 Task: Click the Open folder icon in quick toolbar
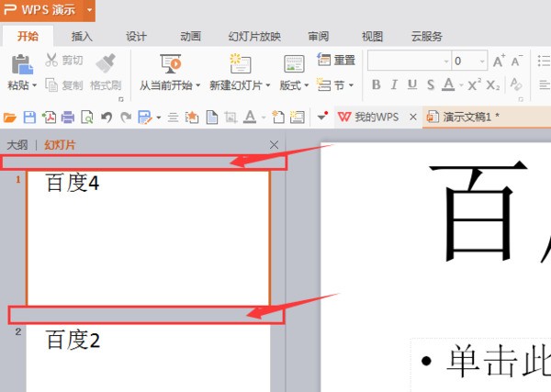[10, 117]
